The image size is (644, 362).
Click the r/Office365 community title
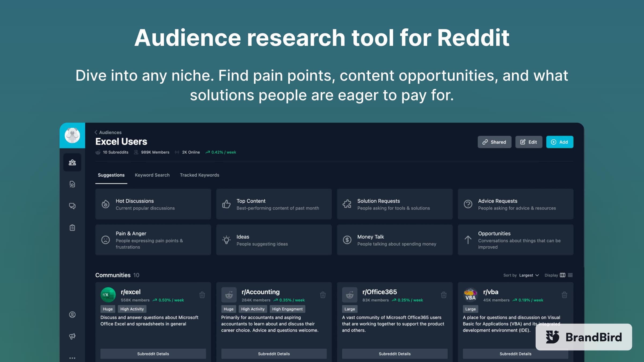[379, 292]
